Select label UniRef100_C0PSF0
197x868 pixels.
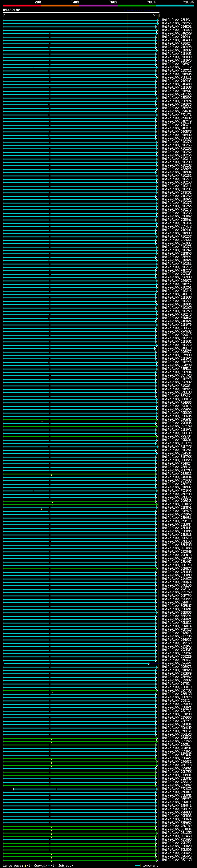click(x=176, y=538)
